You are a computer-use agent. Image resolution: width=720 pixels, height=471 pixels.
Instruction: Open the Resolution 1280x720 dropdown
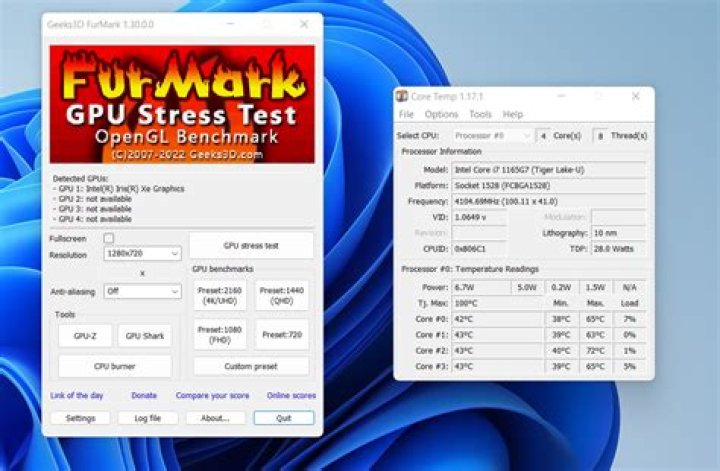(x=142, y=253)
